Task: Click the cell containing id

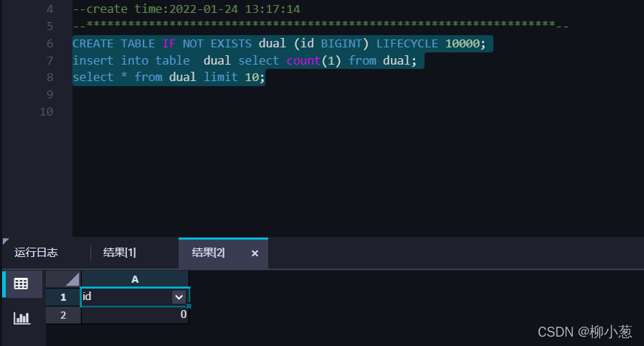Action: click(135, 296)
